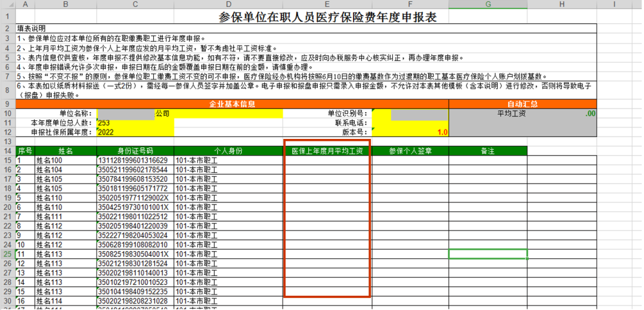Click the yellow 联系电话 value cell
Screen dimensions: 644x310
(410, 123)
